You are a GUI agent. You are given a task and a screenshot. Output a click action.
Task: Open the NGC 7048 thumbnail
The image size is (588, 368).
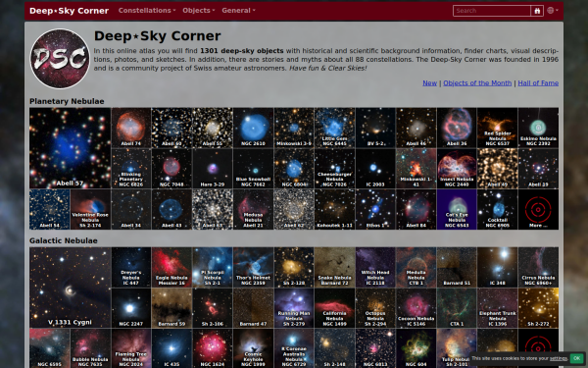171,168
